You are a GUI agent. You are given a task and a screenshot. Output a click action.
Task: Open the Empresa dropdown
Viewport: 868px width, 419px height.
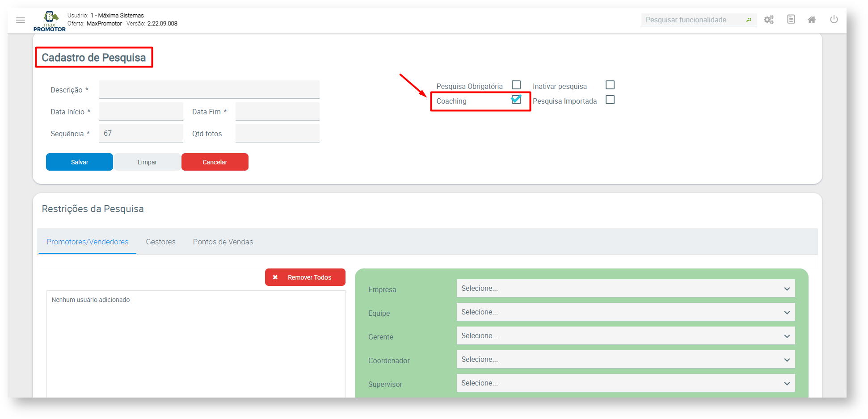tap(626, 289)
